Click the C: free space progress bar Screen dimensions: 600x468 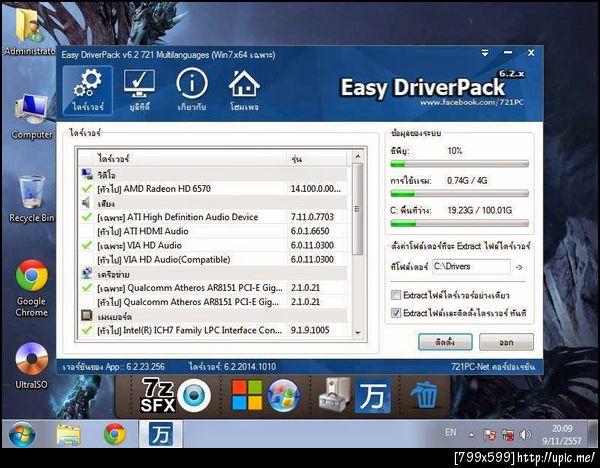coord(459,223)
